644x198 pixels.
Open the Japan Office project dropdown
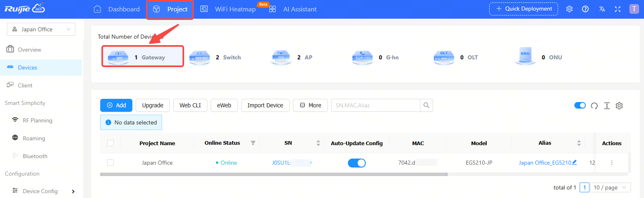pyautogui.click(x=41, y=29)
